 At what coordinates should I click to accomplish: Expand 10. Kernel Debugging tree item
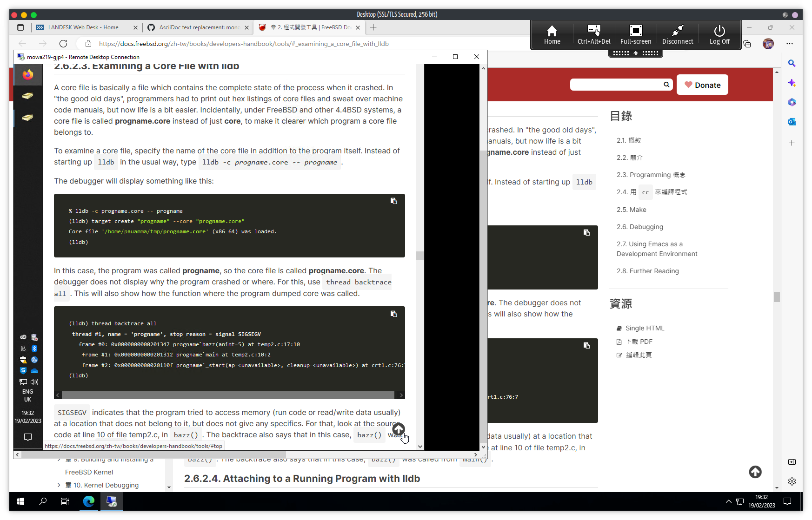(59, 485)
